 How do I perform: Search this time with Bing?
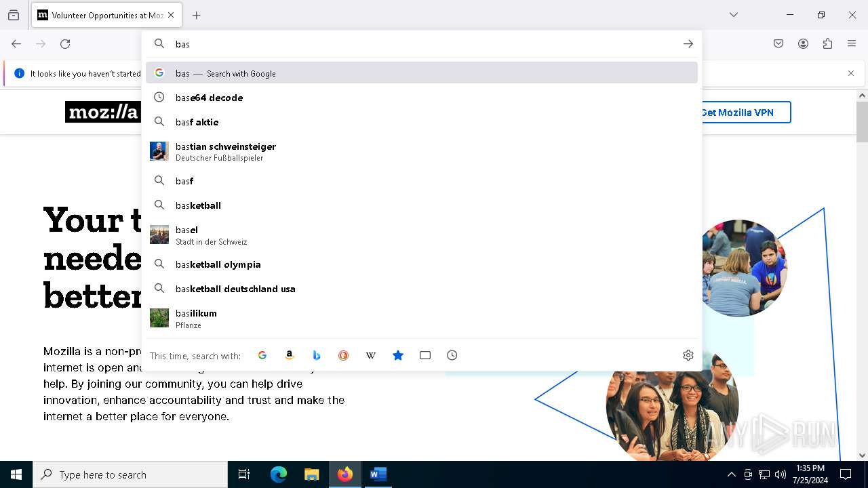(x=317, y=355)
